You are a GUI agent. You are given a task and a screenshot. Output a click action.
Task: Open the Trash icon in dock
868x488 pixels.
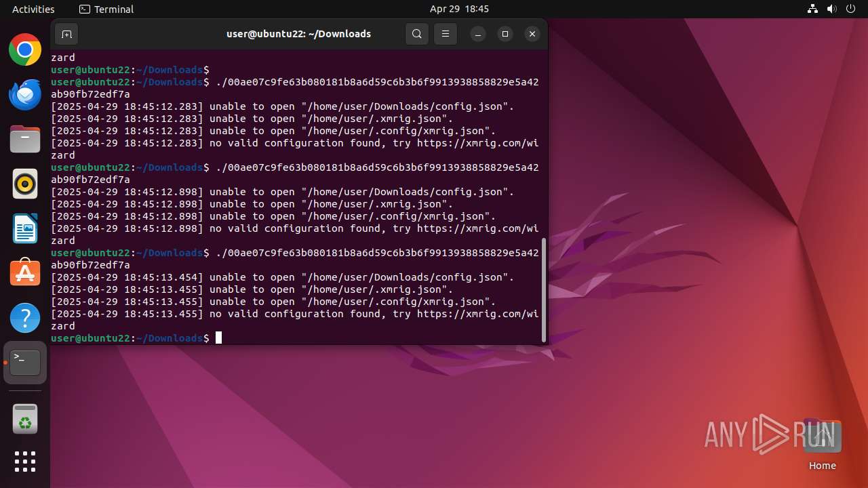25,419
